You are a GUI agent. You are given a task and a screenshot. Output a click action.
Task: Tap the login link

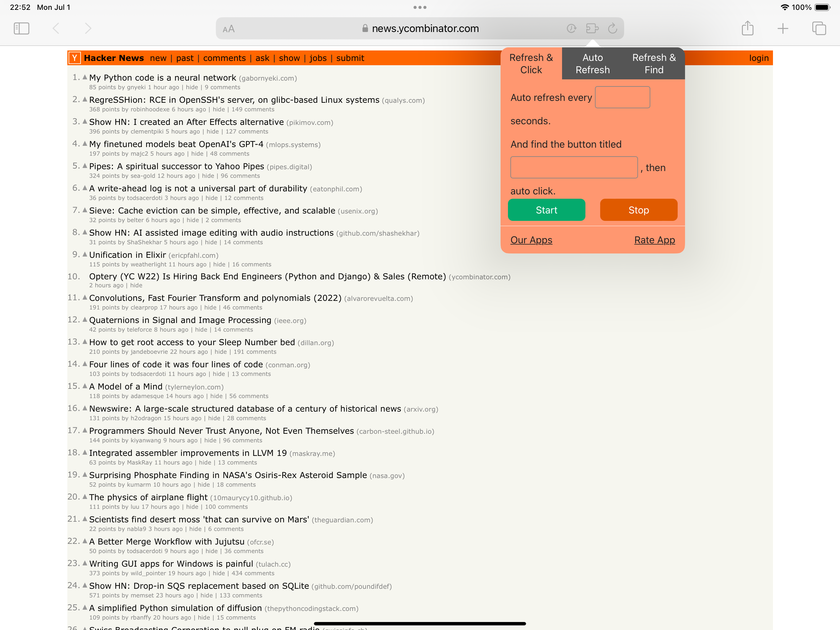pos(759,58)
